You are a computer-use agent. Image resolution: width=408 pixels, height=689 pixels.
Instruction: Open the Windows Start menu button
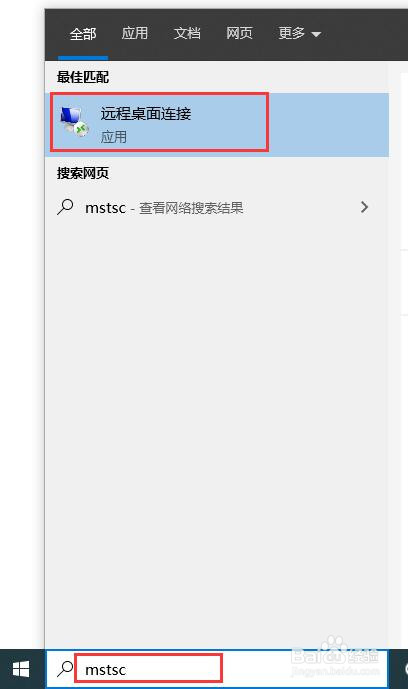point(21,669)
